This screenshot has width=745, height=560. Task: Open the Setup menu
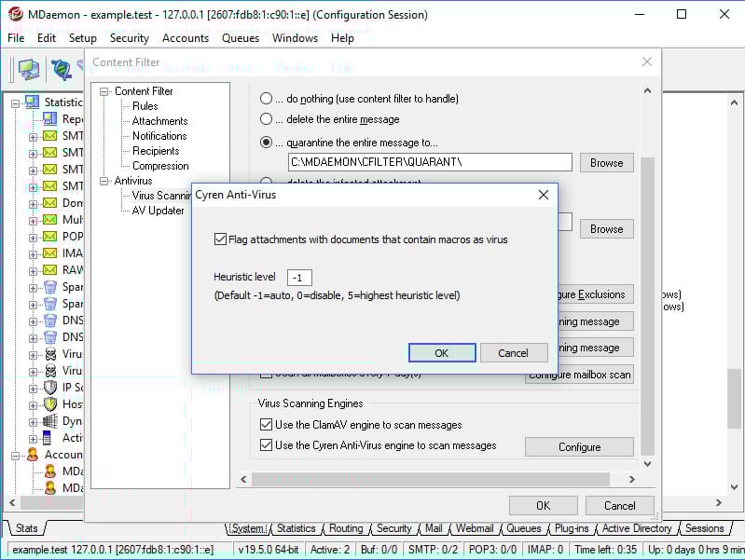point(83,38)
